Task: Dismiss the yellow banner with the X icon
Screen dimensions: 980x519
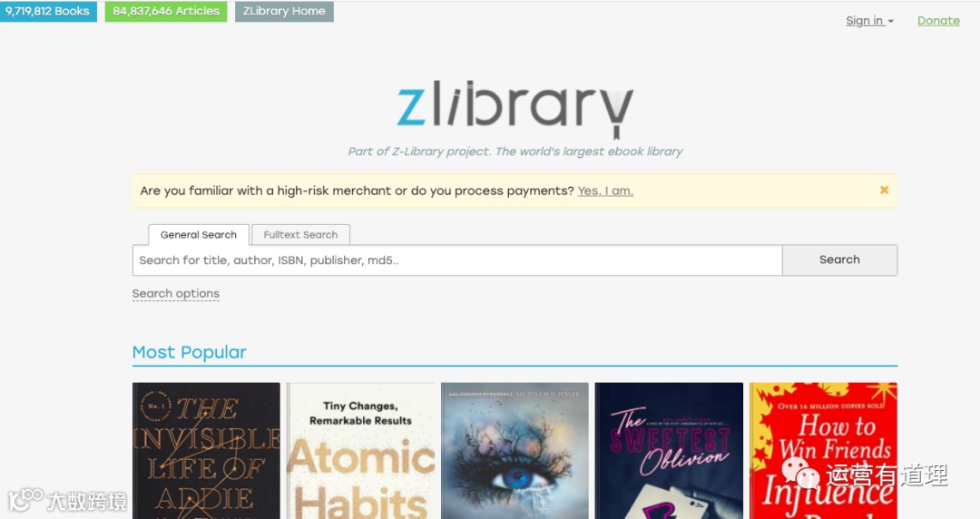Action: pos(885,191)
